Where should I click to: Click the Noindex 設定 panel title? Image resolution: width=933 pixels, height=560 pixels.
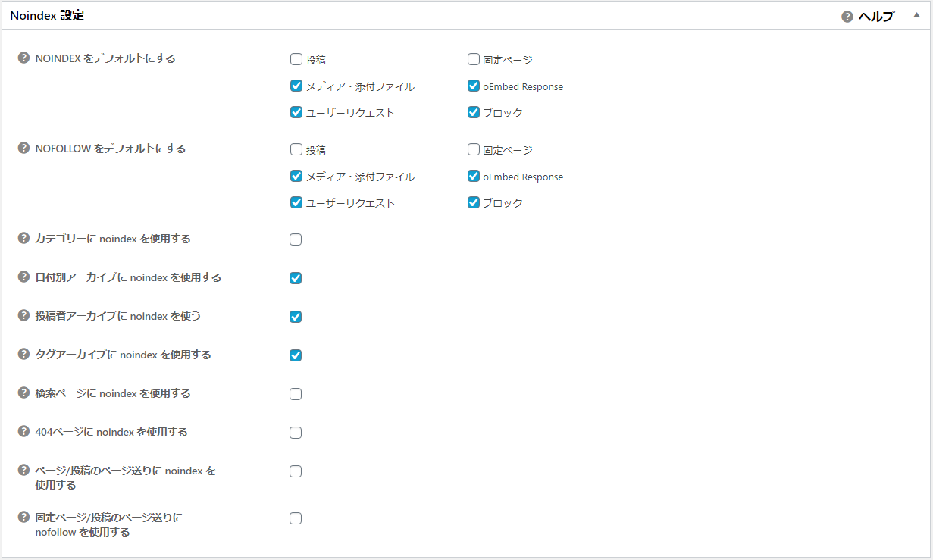[47, 16]
